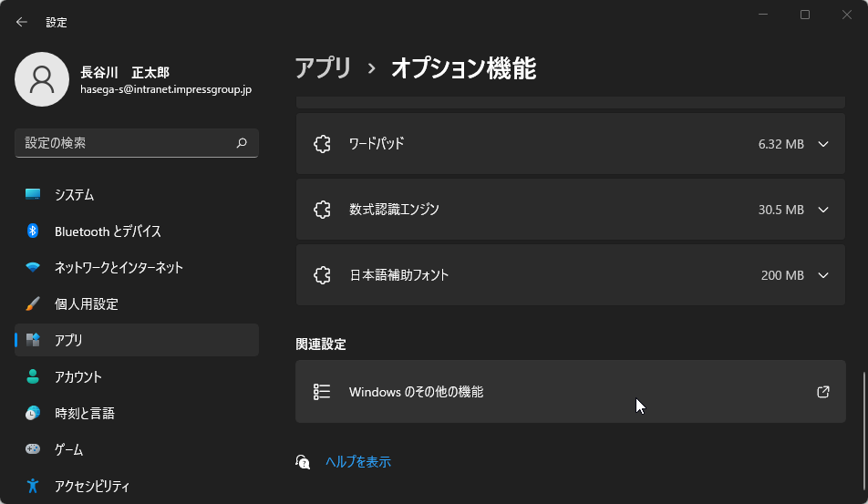This screenshot has width=868, height=504.
Task: Click the search magnifier icon
Action: click(x=242, y=143)
